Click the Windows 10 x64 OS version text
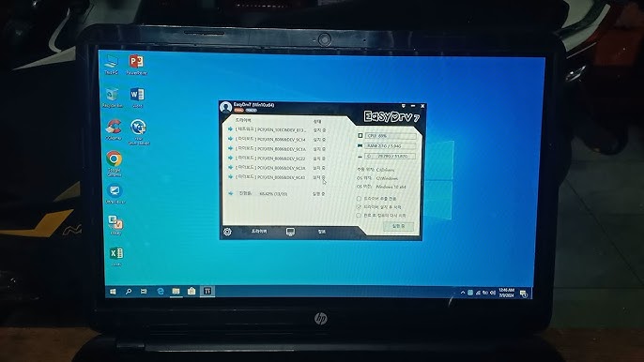The image size is (644, 362). click(x=391, y=187)
